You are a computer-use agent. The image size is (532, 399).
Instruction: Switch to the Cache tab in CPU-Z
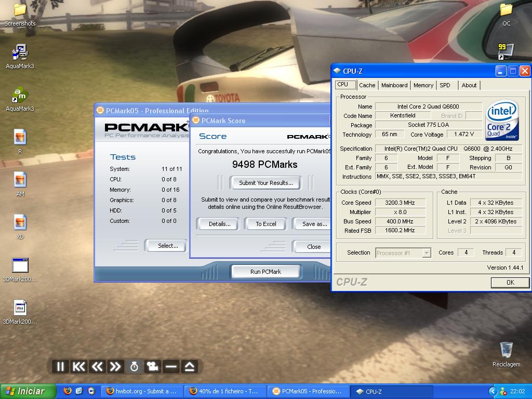[x=367, y=85]
